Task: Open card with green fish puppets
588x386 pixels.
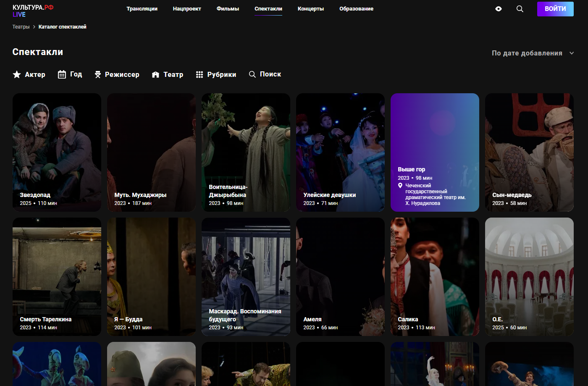Action: (x=57, y=364)
